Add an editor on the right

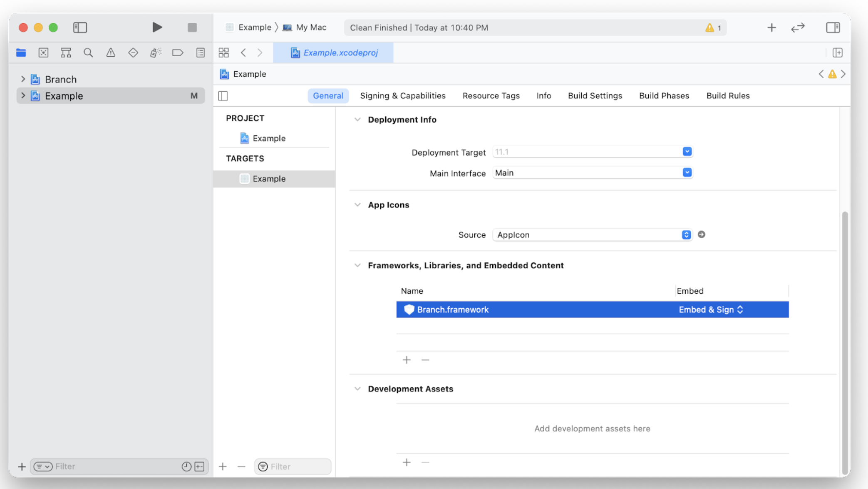[x=838, y=52]
